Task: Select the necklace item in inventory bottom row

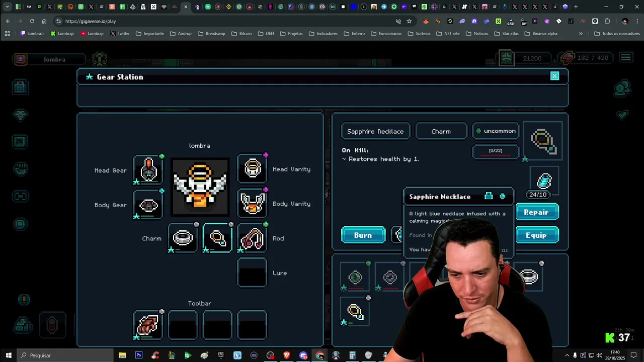Action: click(355, 311)
